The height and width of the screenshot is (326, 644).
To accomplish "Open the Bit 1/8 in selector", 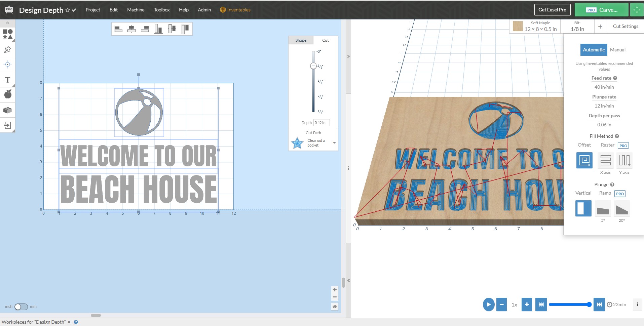I will (577, 27).
